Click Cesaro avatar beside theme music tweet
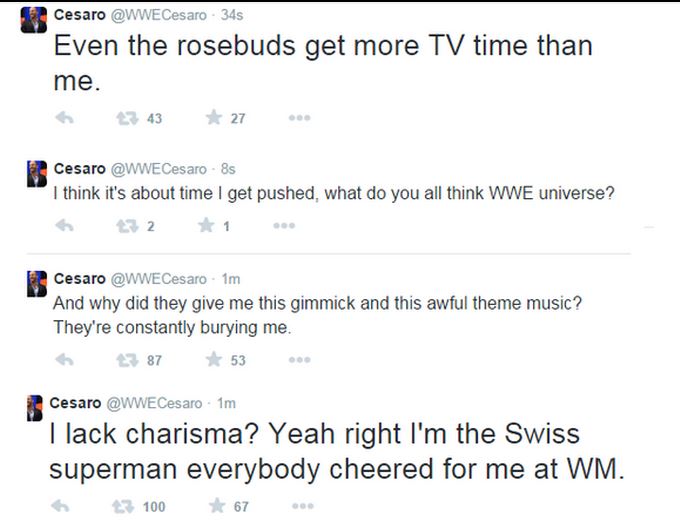This screenshot has width=680, height=532. (x=36, y=283)
